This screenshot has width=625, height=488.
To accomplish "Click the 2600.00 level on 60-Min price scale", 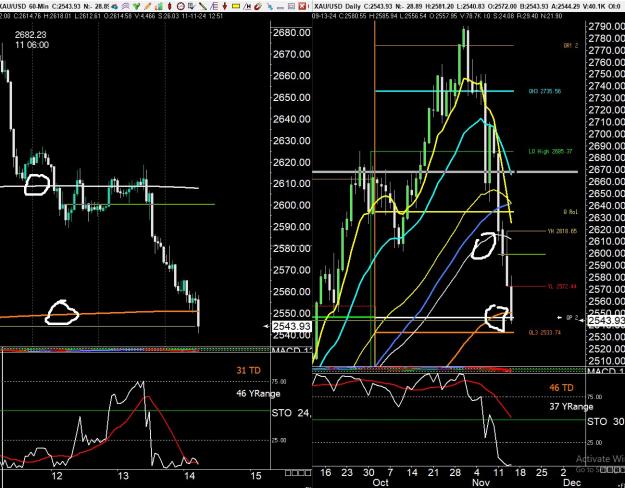I will (x=291, y=205).
